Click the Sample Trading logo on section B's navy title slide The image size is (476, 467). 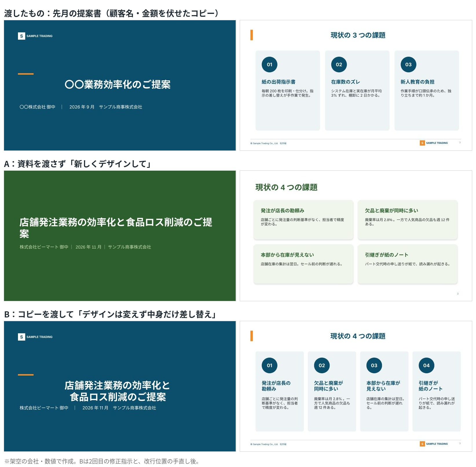pyautogui.click(x=35, y=337)
